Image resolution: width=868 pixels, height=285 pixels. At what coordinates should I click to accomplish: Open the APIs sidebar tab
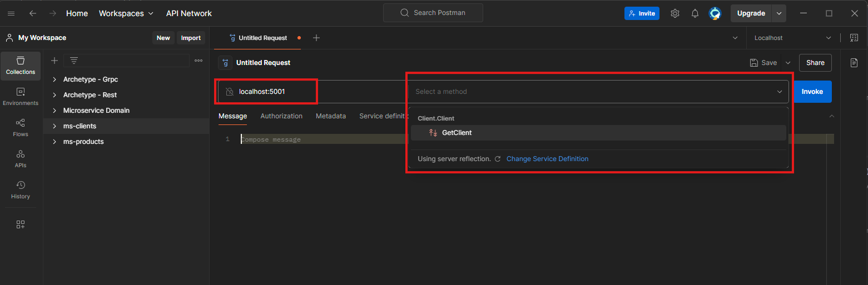tap(21, 159)
